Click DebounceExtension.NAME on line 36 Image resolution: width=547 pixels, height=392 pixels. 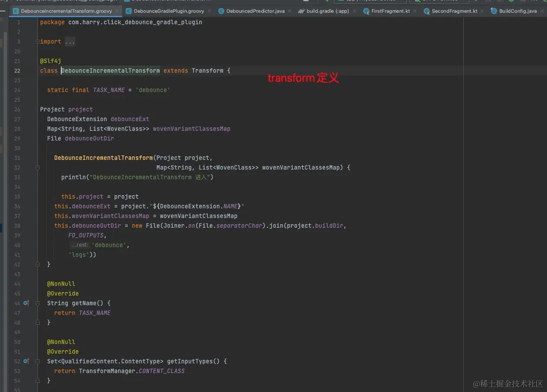tap(199, 206)
